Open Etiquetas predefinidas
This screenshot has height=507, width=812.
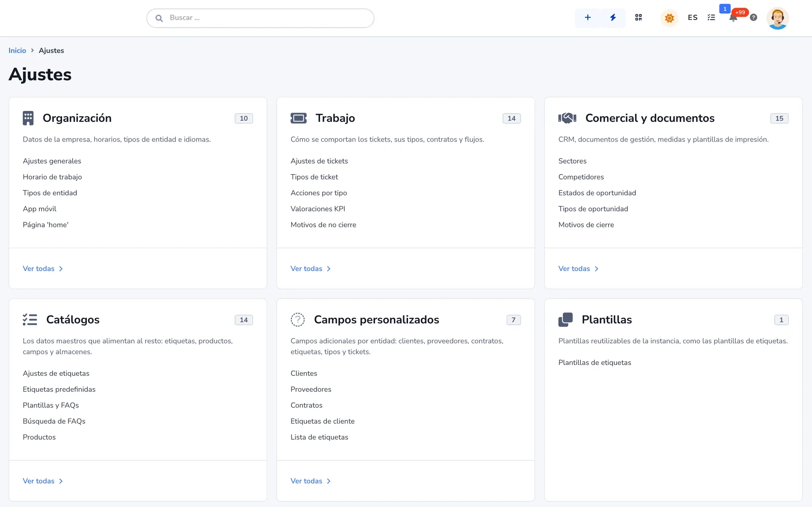pyautogui.click(x=59, y=389)
